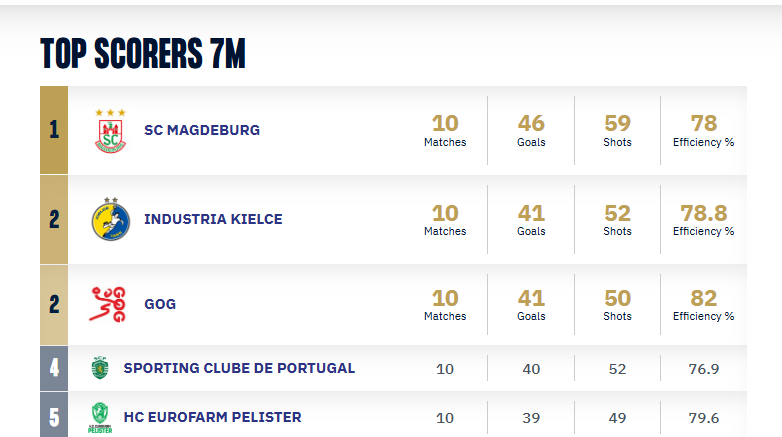The width and height of the screenshot is (782, 437).
Task: Click Industria Kielce's 78.8 efficiency value
Action: coord(704,213)
